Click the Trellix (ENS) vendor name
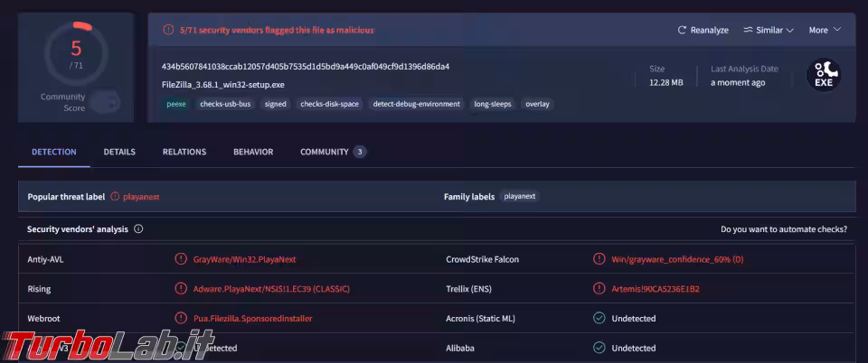Screen dimensions: 868x363 [x=469, y=289]
